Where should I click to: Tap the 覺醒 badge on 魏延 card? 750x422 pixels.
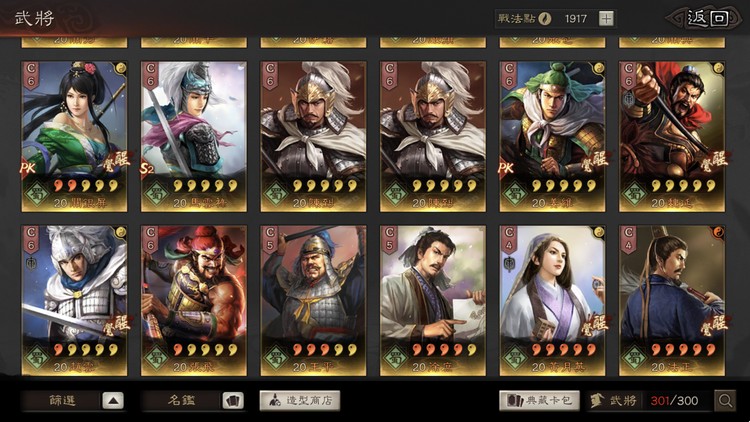point(714,161)
